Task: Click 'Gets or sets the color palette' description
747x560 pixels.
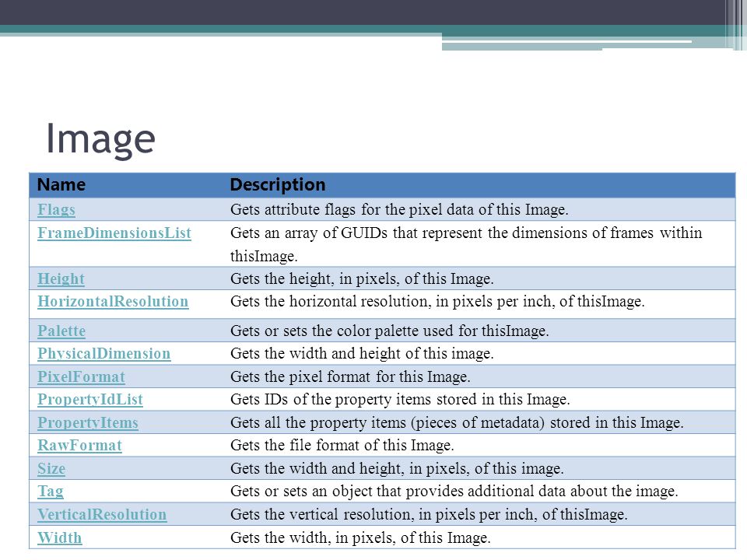Action: coord(389,331)
